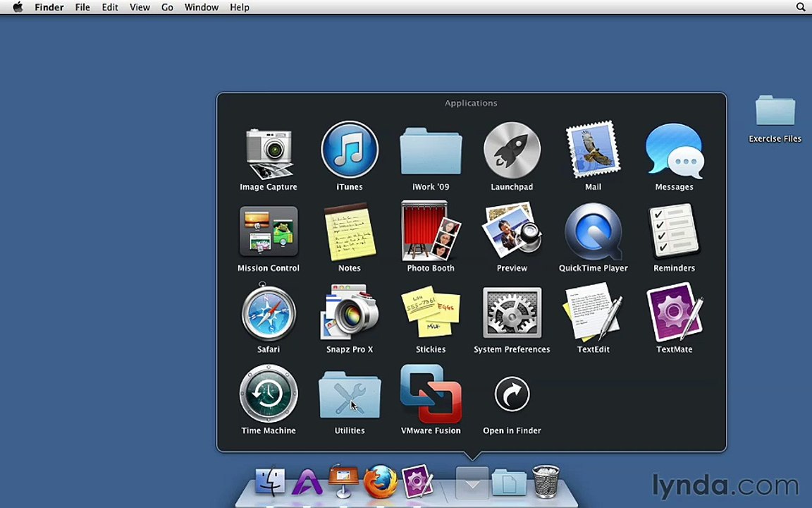
Task: Open Launchpad rocket icon
Action: tap(512, 151)
